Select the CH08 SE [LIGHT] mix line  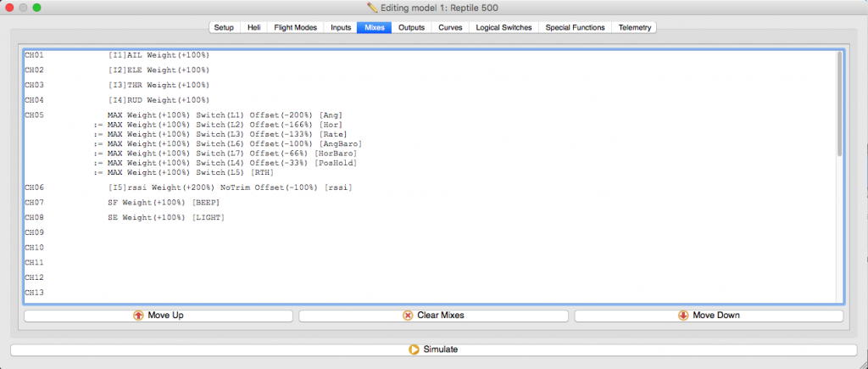[162, 218]
